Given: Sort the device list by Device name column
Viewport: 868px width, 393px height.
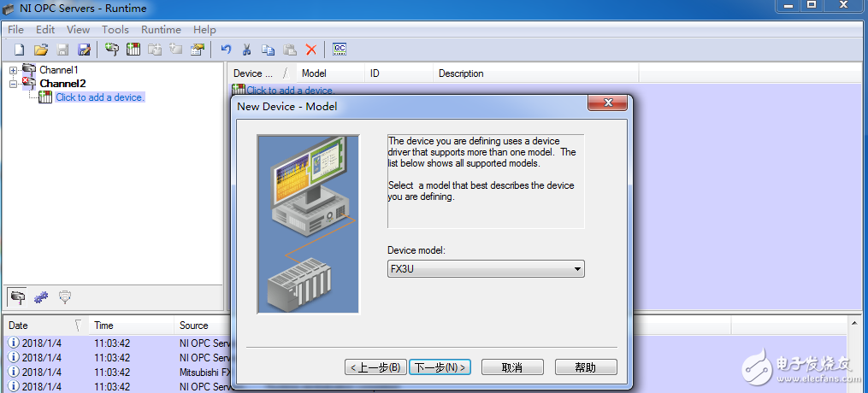Looking at the screenshot, I should 261,73.
